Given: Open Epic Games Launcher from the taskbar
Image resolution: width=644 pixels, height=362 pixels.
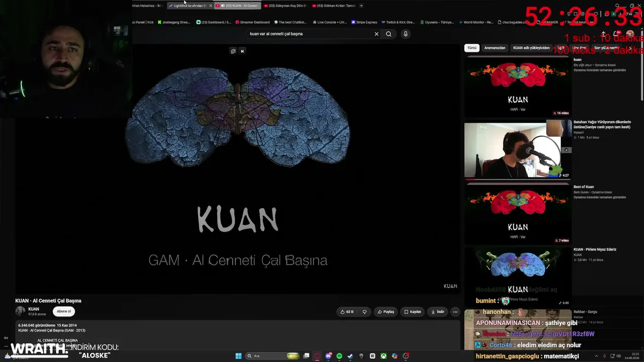Looking at the screenshot, I should [x=361, y=356].
